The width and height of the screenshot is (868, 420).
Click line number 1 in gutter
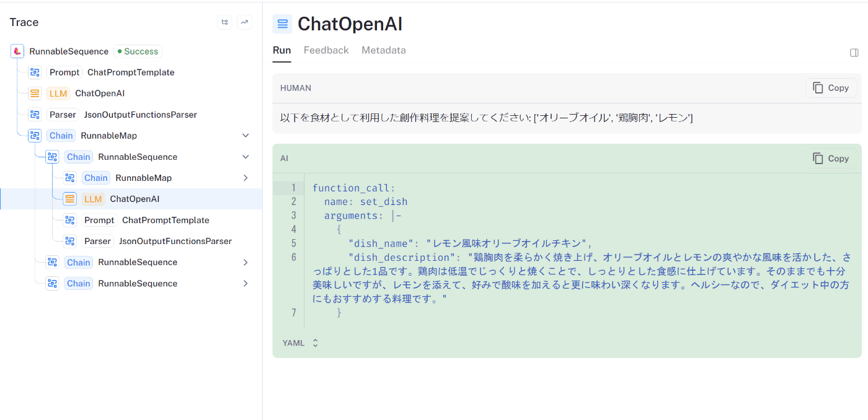pyautogui.click(x=294, y=188)
